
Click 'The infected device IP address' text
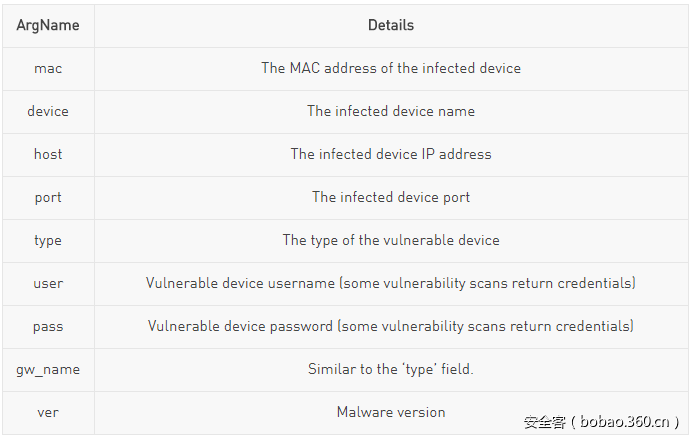click(x=391, y=154)
